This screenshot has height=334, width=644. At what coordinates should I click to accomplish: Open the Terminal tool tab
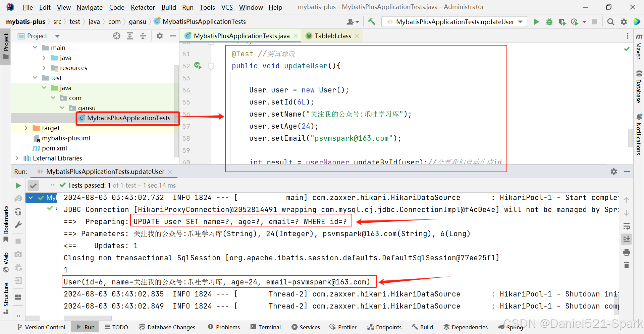pyautogui.click(x=266, y=327)
